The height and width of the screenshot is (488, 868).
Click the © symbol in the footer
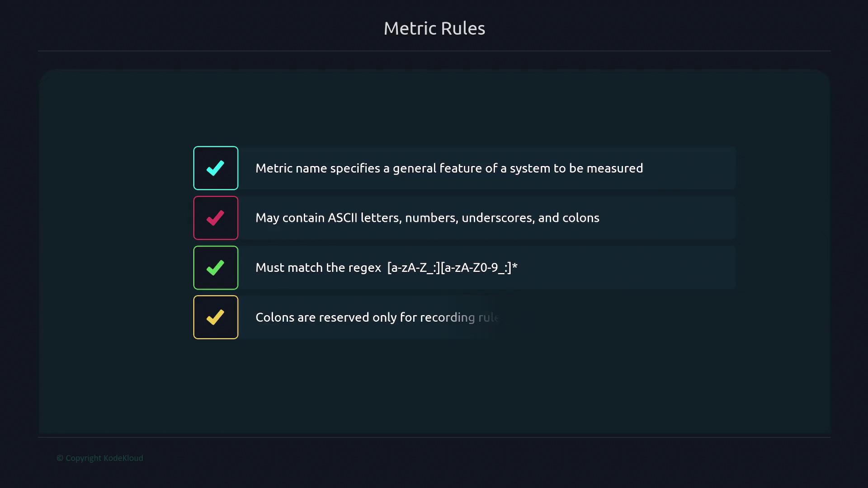pos(60,458)
